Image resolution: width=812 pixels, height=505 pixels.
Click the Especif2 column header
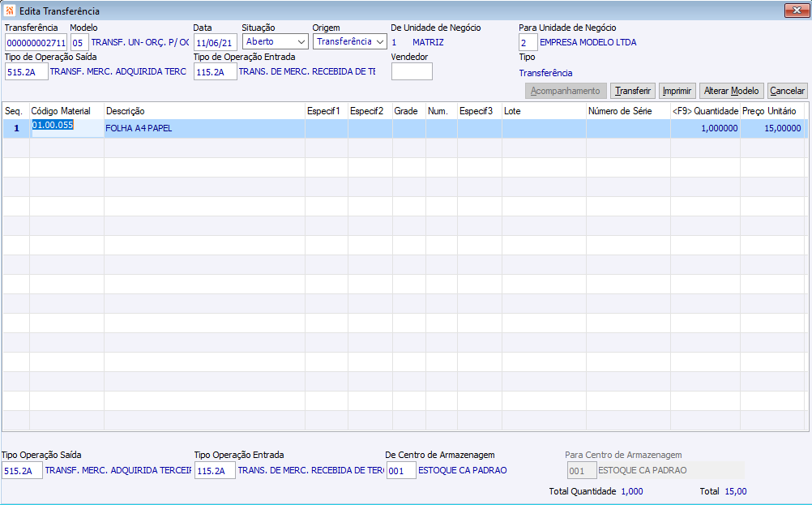coord(370,111)
